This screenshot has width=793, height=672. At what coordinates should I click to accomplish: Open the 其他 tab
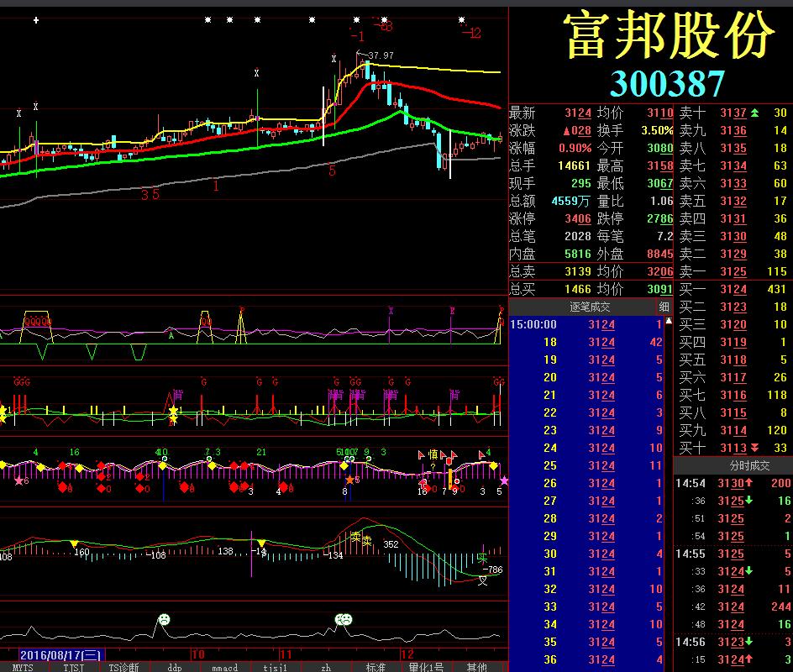pyautogui.click(x=476, y=668)
